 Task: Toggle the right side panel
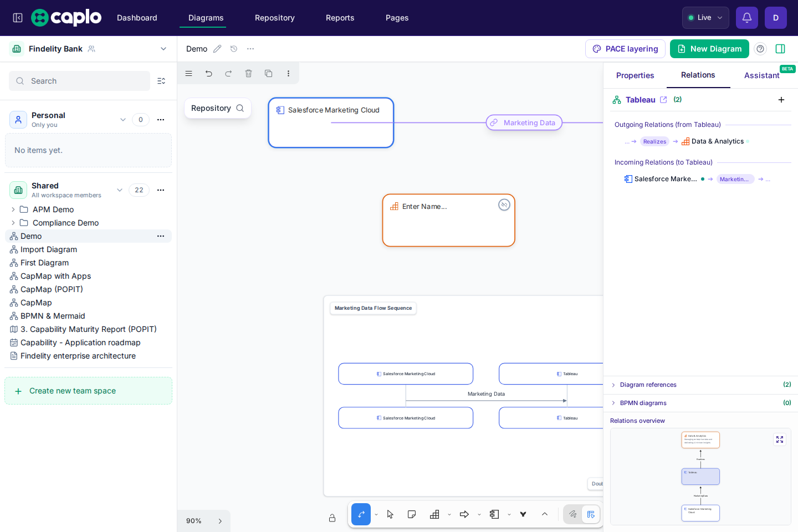pyautogui.click(x=780, y=49)
